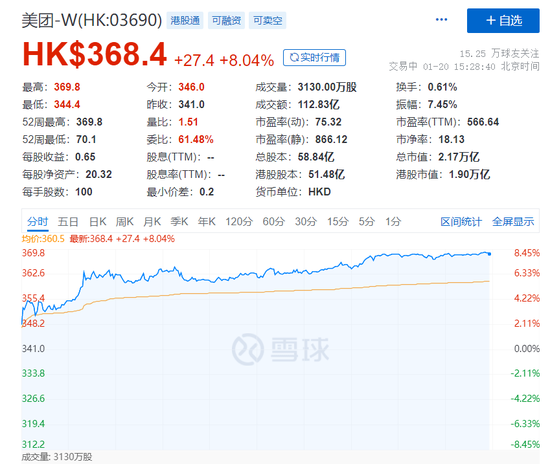Screen dimensions: 550x464
Task: Click the 最新:368.4 label above chart
Action: pyautogui.click(x=91, y=239)
